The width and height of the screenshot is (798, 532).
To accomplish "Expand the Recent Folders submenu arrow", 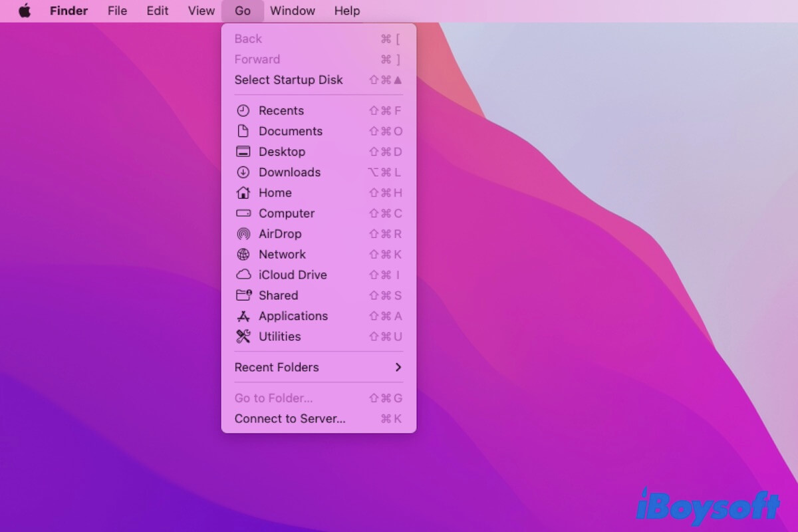I will 398,367.
